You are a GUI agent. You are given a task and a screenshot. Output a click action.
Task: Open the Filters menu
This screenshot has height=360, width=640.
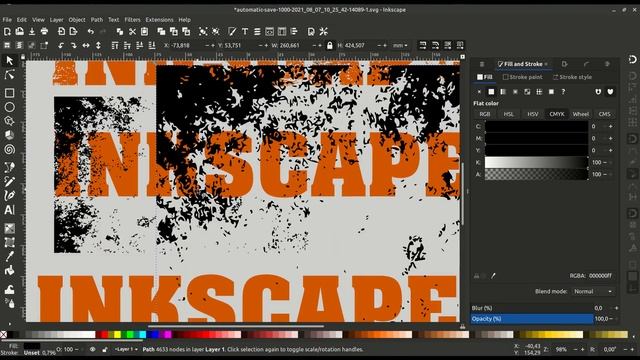tap(132, 20)
